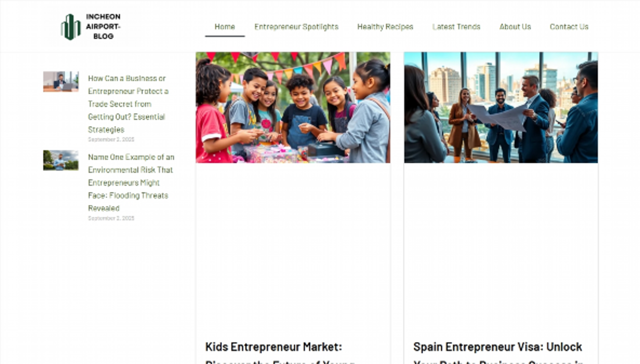Open the Contact Us page
The image size is (640, 364).
[569, 27]
